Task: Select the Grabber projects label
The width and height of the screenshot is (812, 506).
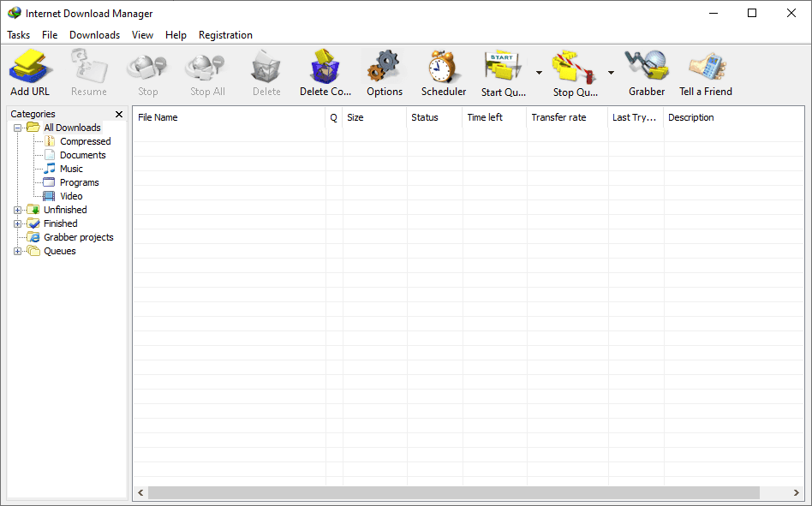Action: pyautogui.click(x=79, y=237)
